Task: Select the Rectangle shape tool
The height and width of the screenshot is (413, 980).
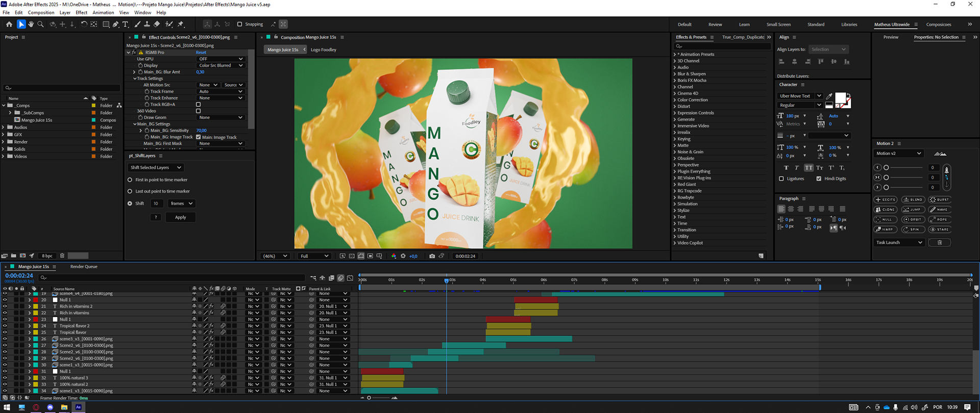Action: [106, 24]
